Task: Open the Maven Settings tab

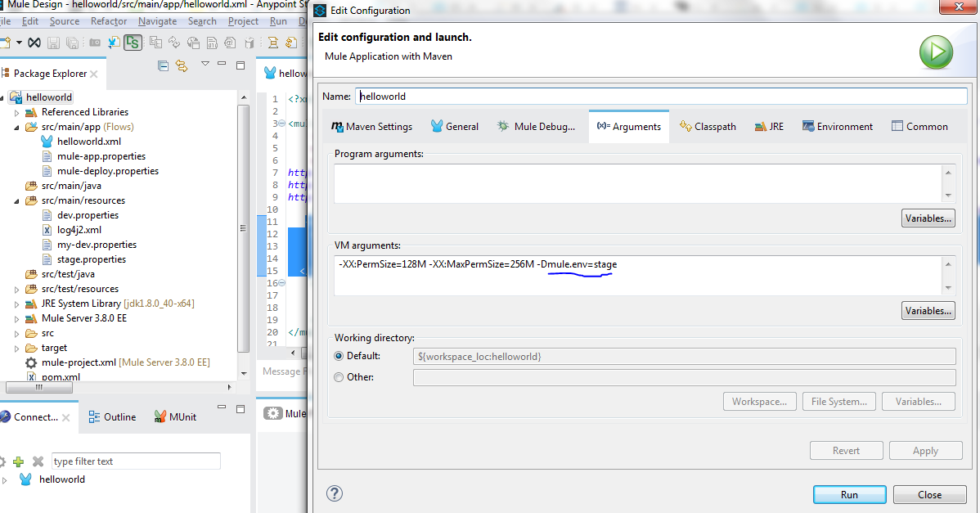Action: (x=371, y=127)
